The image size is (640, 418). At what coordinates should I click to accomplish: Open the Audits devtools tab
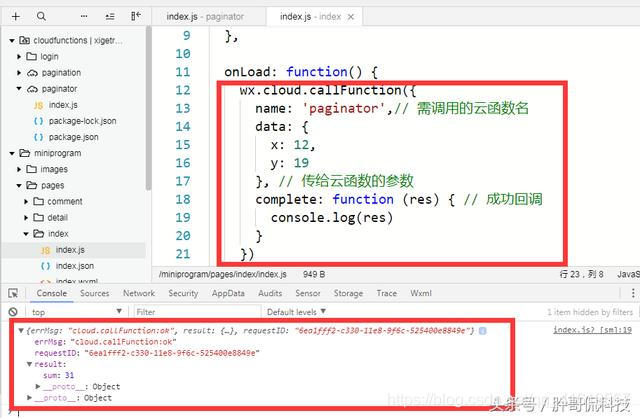(270, 293)
